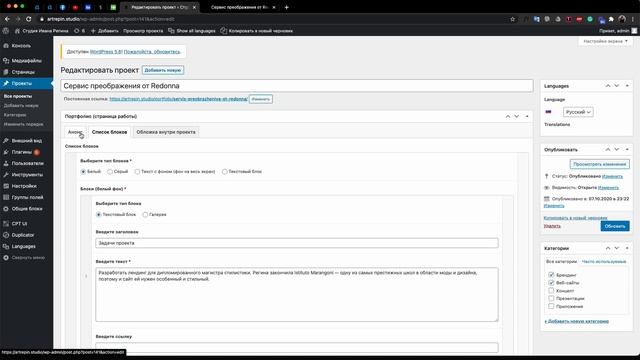The image size is (640, 360).
Task: Click the Добавить новую button
Action: point(163,70)
